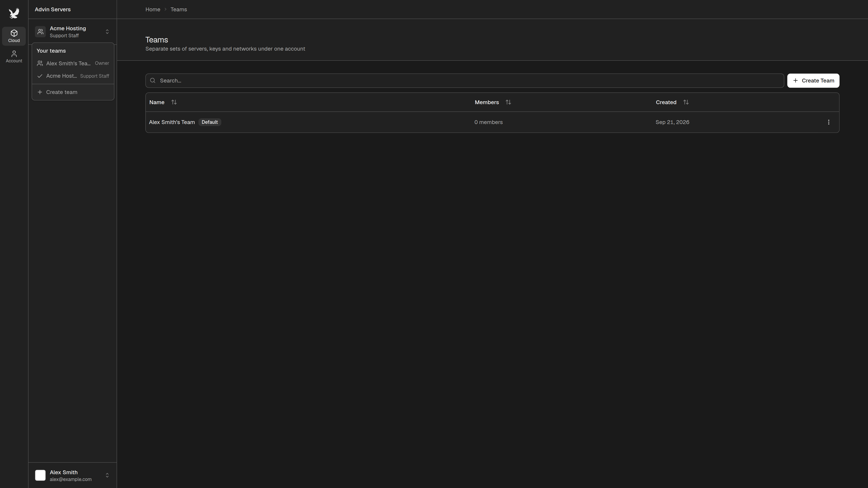Expand the Alex Smith account menu chevron

coord(107,475)
